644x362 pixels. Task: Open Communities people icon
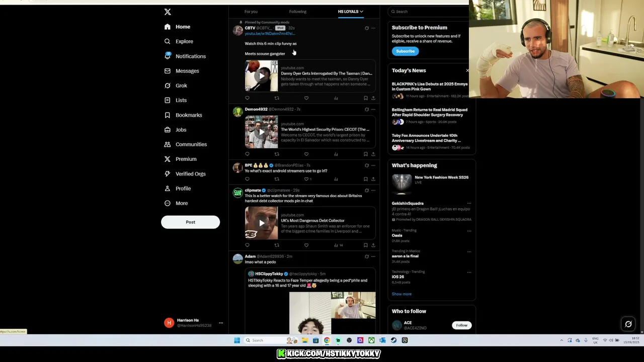[x=168, y=144]
